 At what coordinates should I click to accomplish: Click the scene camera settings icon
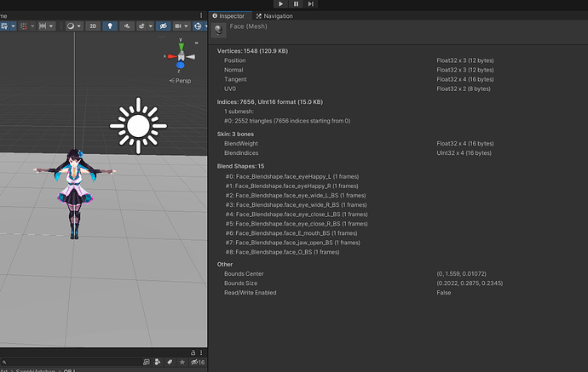click(x=178, y=26)
